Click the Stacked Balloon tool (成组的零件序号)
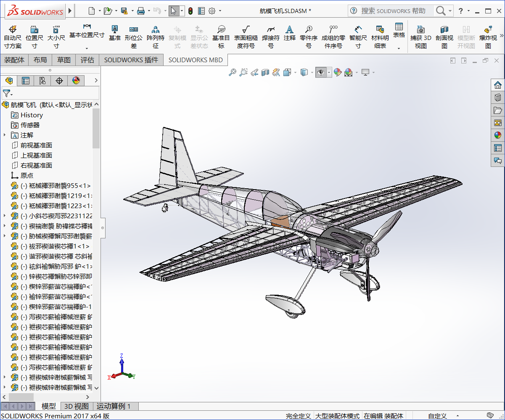 333,37
